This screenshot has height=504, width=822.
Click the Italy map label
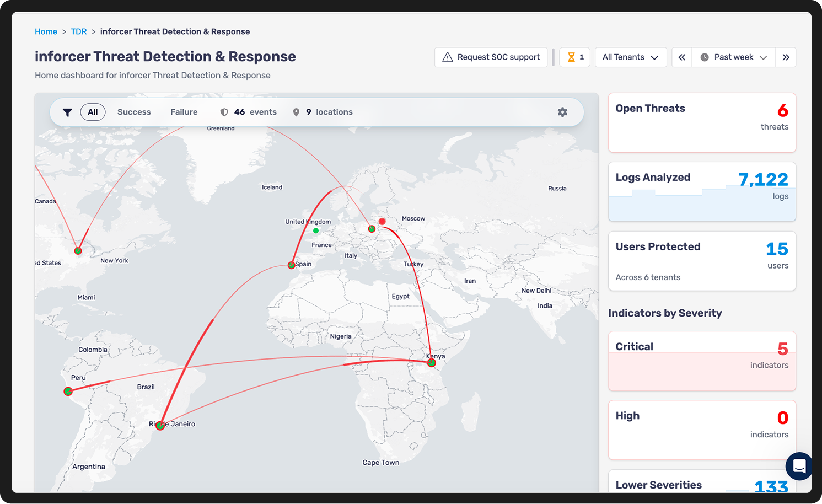[351, 256]
